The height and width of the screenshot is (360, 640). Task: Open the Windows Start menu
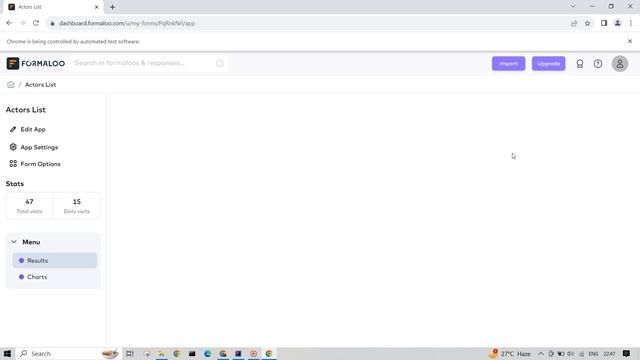7,353
